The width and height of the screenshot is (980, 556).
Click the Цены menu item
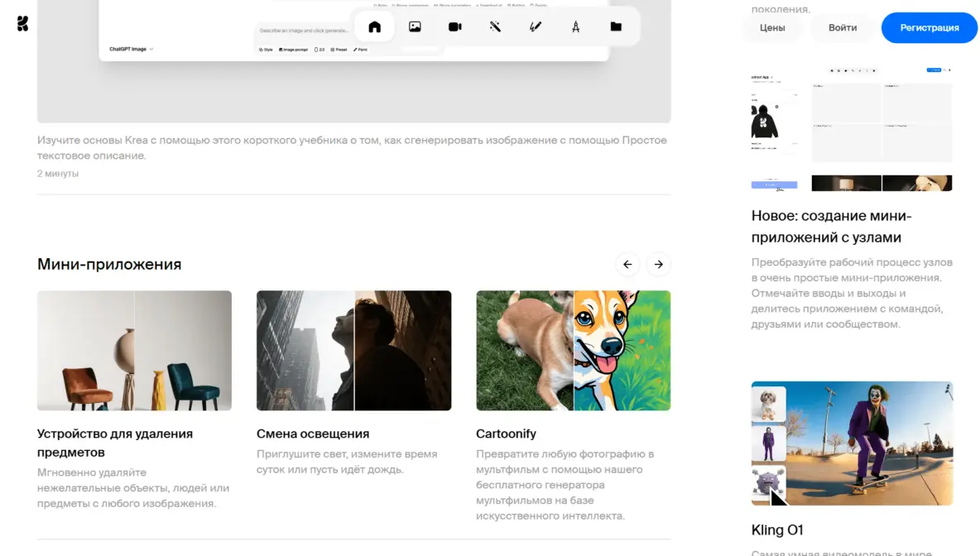tap(772, 27)
